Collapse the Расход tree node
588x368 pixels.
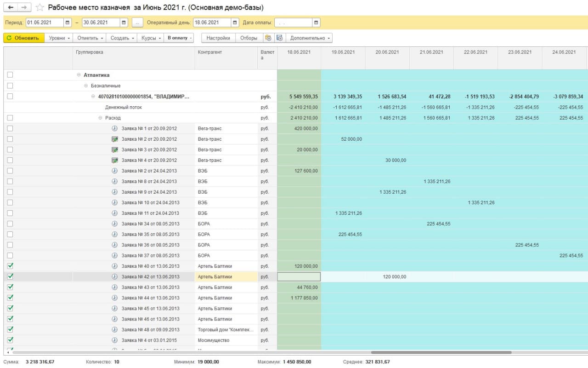(x=100, y=118)
